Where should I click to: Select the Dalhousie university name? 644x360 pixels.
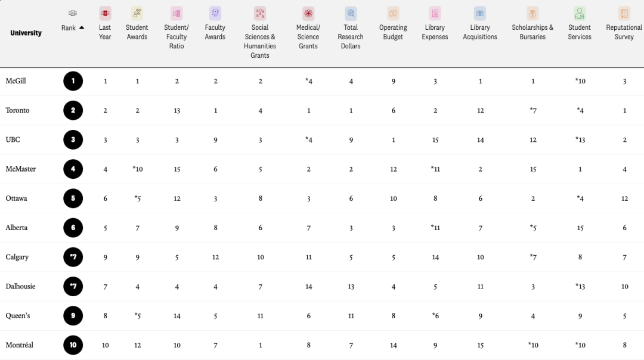[x=20, y=287]
